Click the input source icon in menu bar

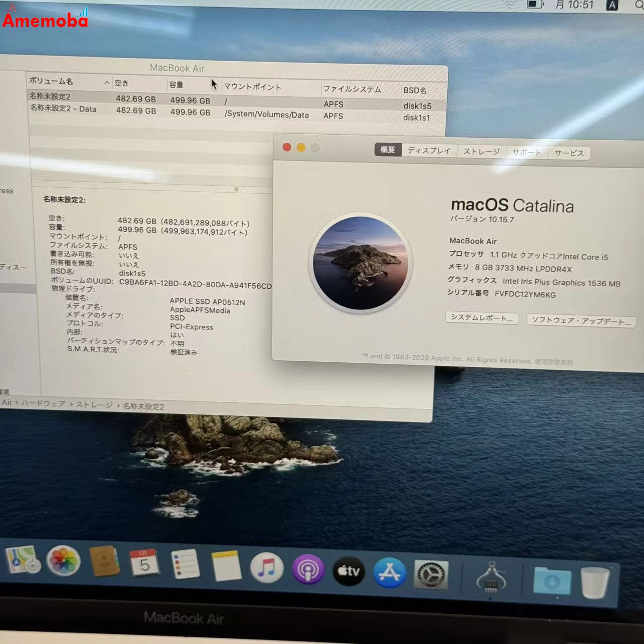611,6
